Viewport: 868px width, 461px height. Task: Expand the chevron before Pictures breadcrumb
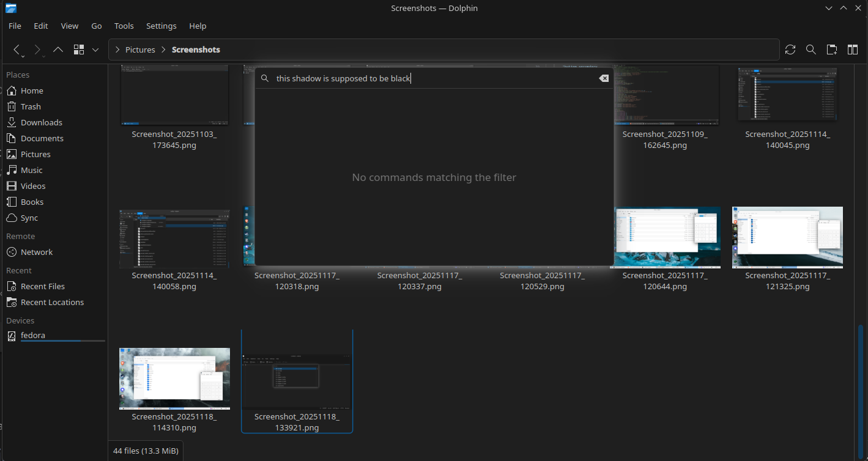tap(117, 50)
